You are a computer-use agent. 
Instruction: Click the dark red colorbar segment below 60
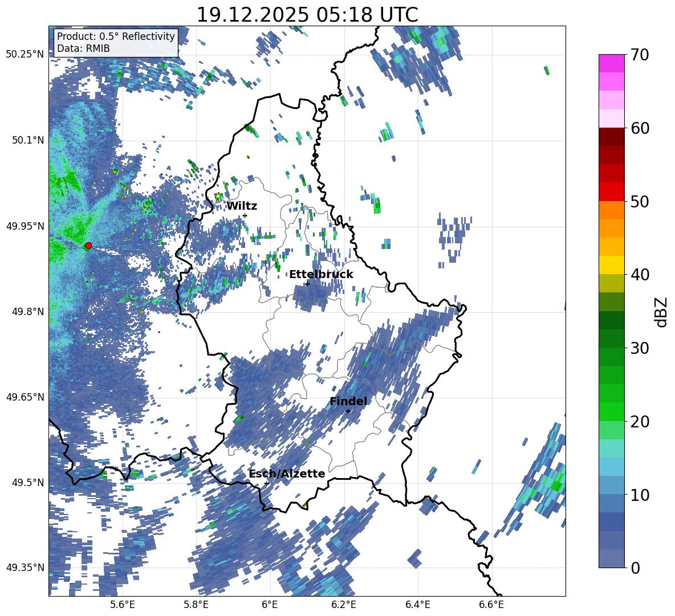coord(611,137)
